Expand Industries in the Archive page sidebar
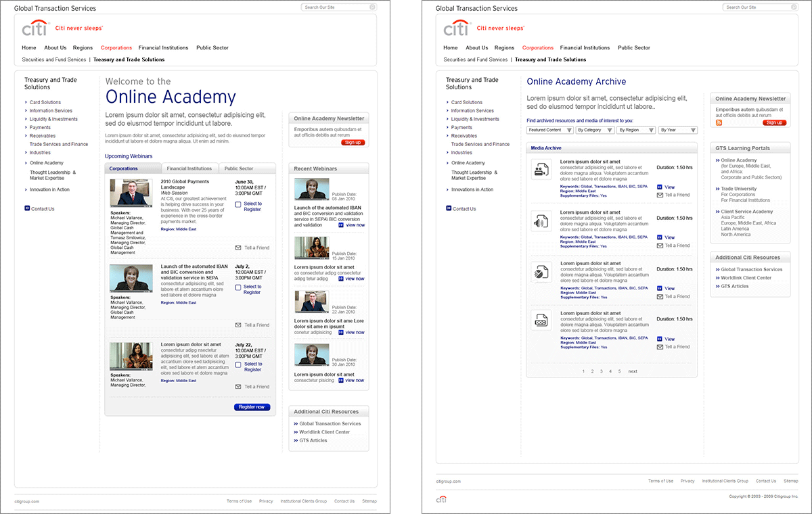The width and height of the screenshot is (812, 514). [459, 153]
